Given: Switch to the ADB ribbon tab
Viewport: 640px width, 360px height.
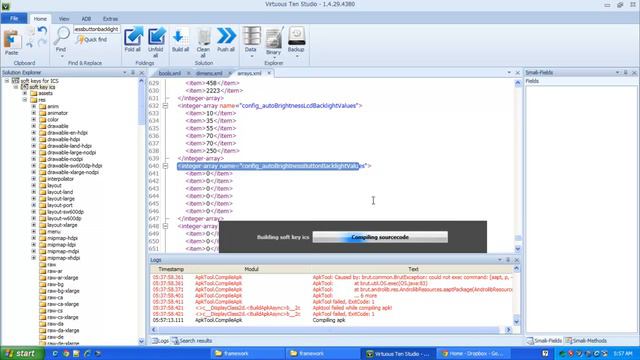Looking at the screenshot, I should pos(86,19).
